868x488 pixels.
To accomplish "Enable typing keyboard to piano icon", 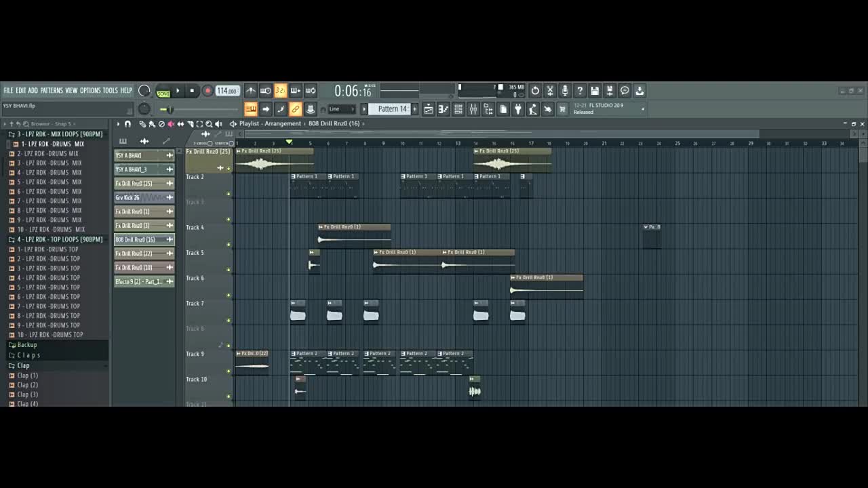I will click(251, 108).
